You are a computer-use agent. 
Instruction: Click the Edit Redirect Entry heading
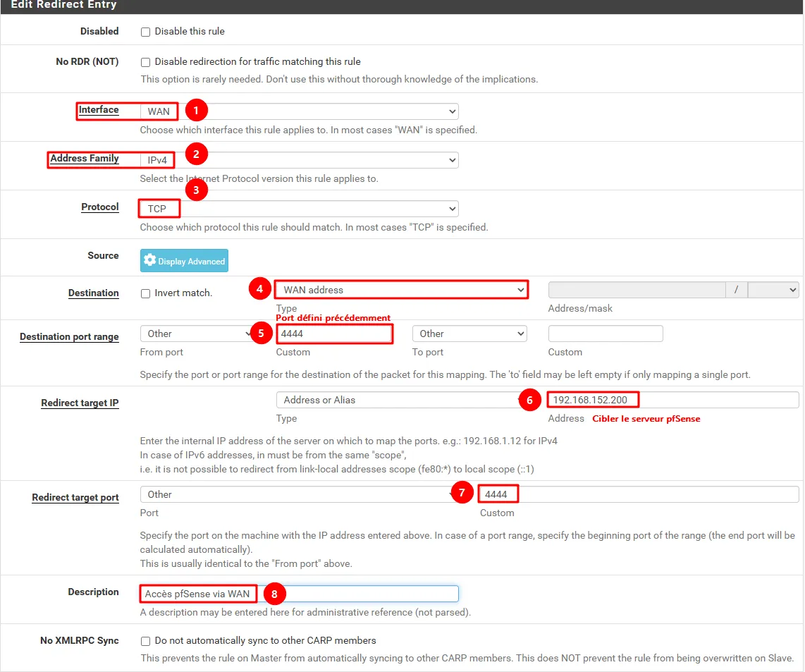63,5
